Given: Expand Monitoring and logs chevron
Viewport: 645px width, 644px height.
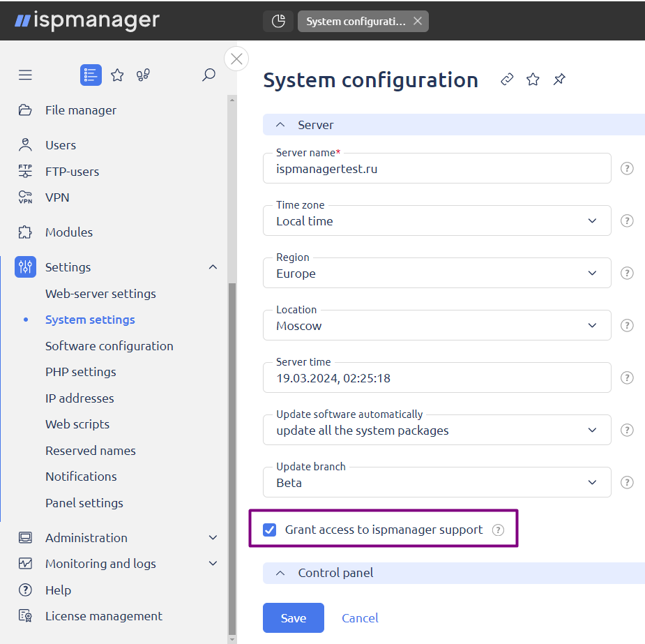Looking at the screenshot, I should [x=213, y=563].
